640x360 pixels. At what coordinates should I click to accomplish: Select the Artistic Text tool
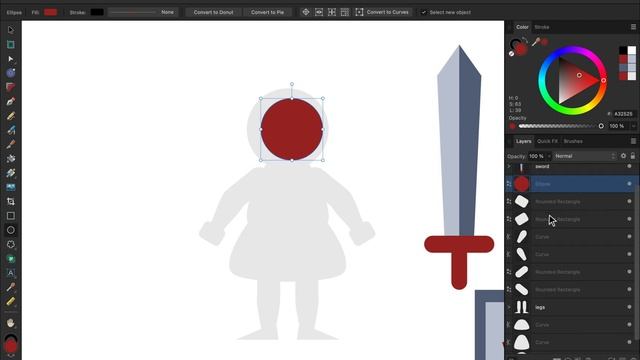click(x=11, y=273)
